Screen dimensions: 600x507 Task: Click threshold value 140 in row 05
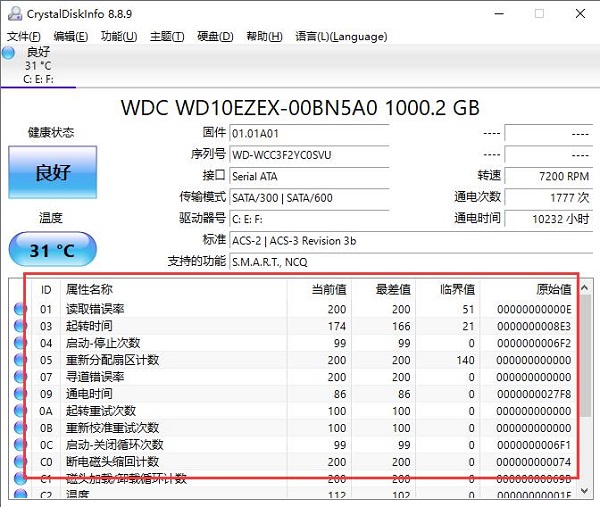(465, 360)
